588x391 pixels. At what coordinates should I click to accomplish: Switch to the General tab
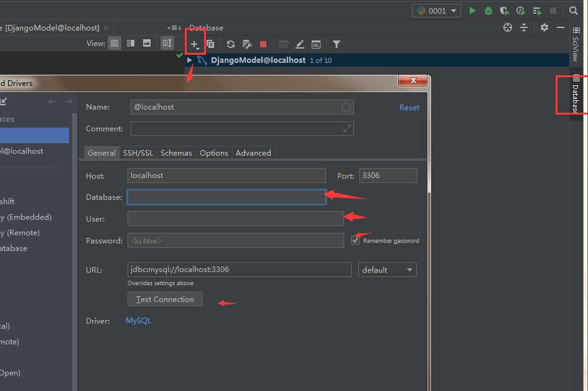101,153
